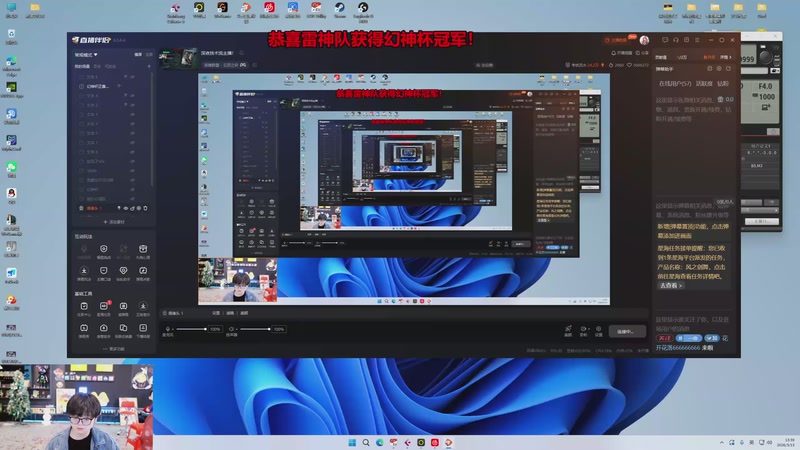Open the 下播画面 tool in 基础工具
800x450 pixels.
click(x=143, y=328)
